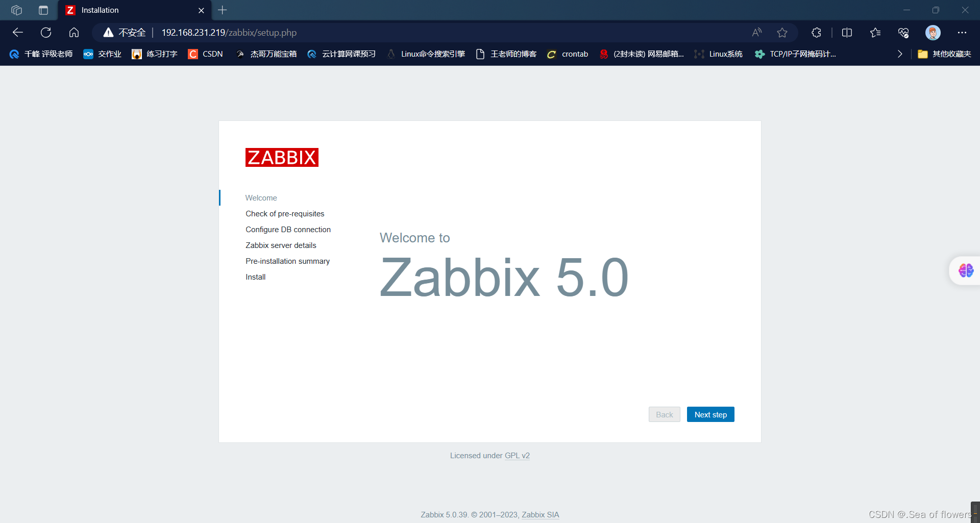Open the user profile avatar
The width and height of the screenshot is (980, 523).
tap(933, 33)
